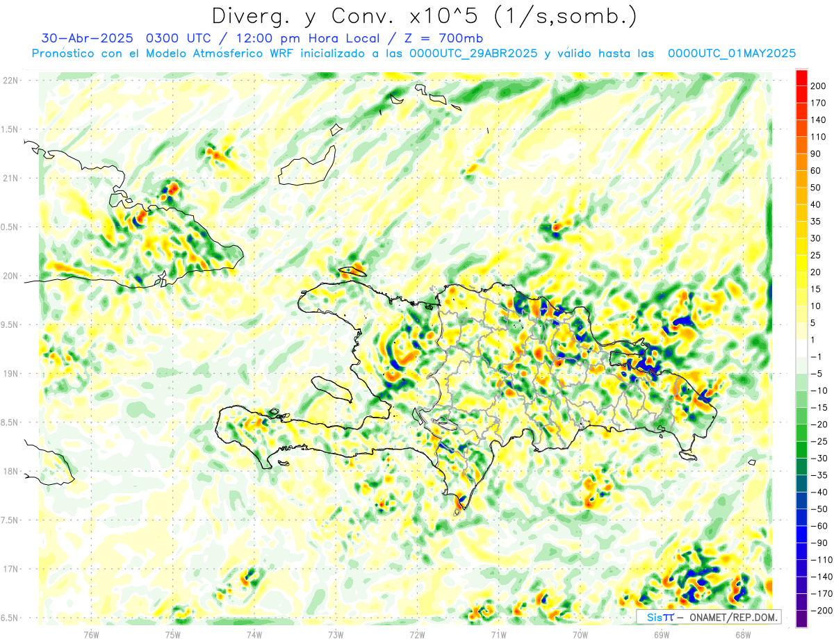Click the date text '30-Abr-2025 0300 UTC'
834x644 pixels.
click(x=131, y=38)
